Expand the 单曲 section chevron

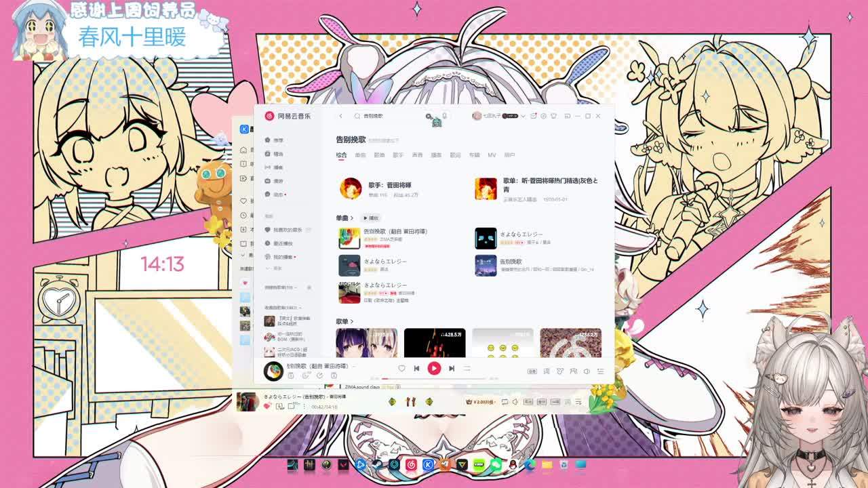tap(352, 218)
